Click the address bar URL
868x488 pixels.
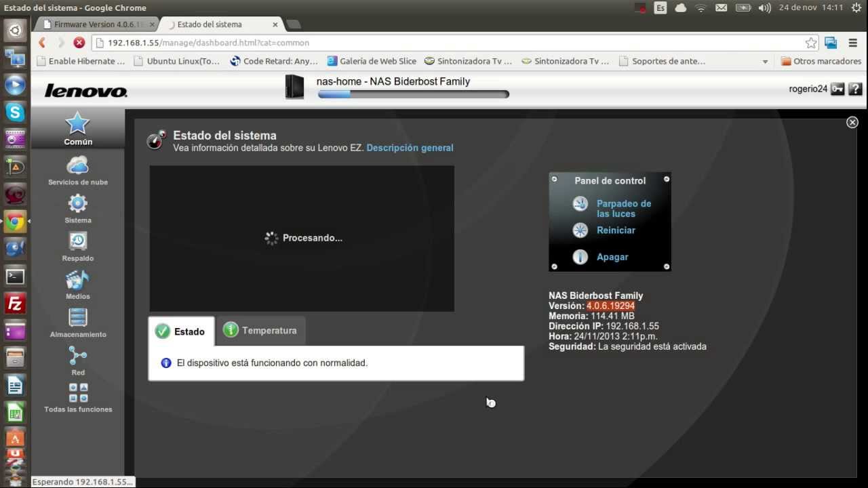(x=208, y=43)
